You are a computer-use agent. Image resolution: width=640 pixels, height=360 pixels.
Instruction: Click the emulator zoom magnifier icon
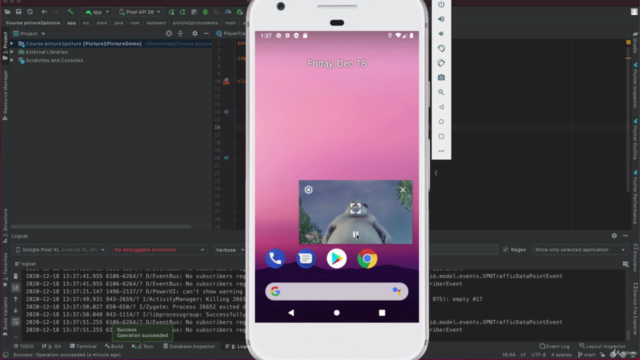coord(441,92)
